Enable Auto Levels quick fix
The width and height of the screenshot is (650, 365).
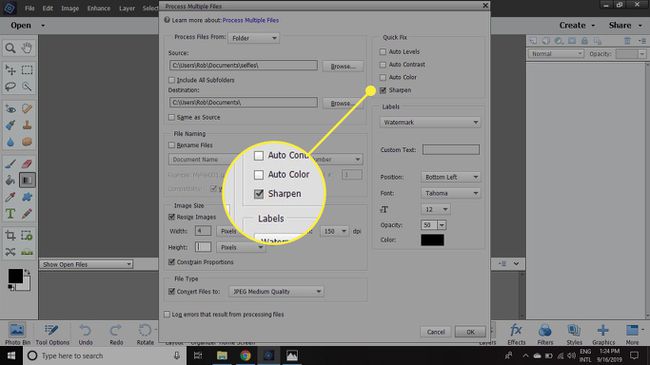tap(383, 52)
